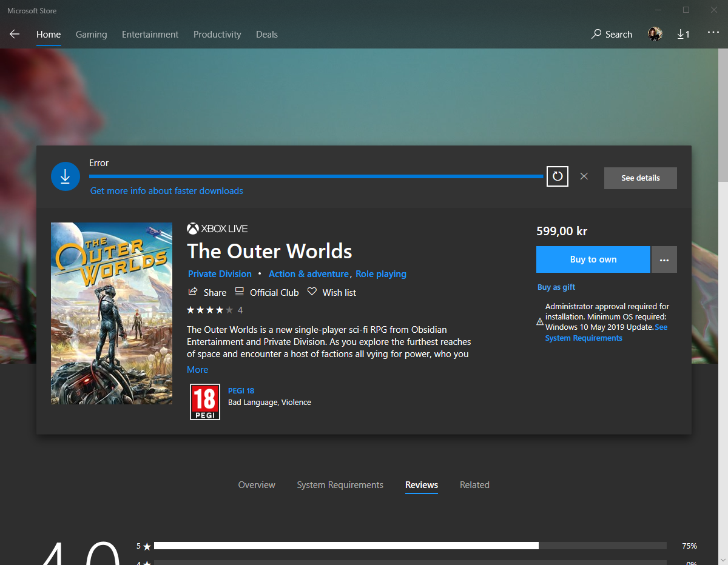This screenshot has height=565, width=728.
Task: Retry the failed download with the refresh icon
Action: (x=558, y=176)
